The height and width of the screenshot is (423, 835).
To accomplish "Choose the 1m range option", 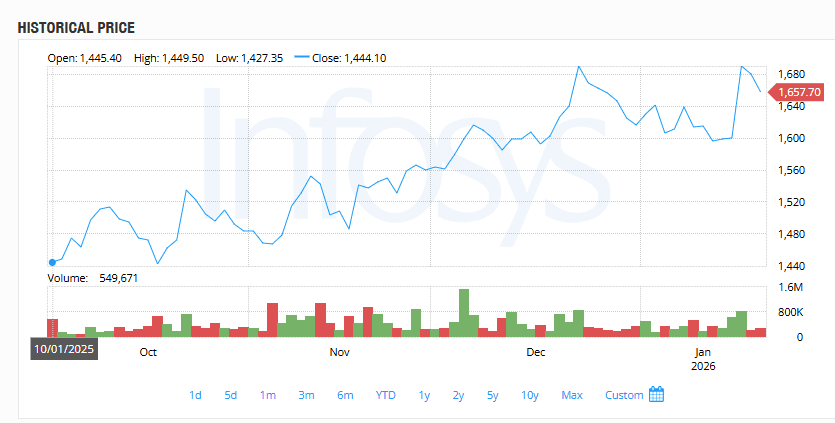I will [268, 395].
